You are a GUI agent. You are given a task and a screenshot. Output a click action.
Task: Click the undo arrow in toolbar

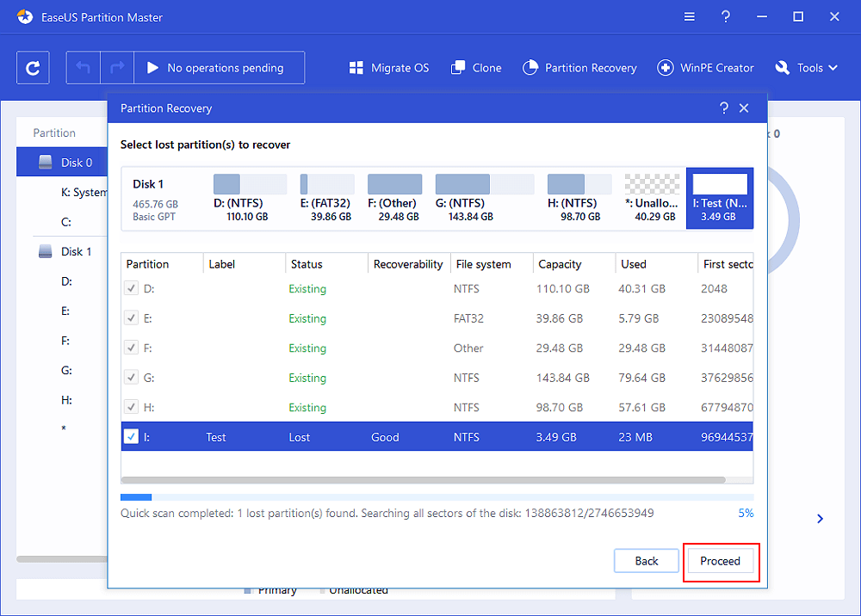83,68
